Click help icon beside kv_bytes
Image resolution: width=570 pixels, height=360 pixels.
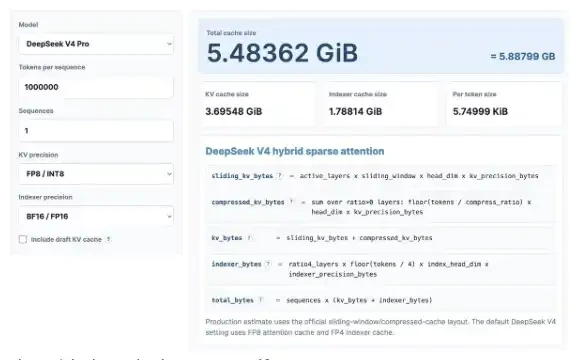click(249, 238)
